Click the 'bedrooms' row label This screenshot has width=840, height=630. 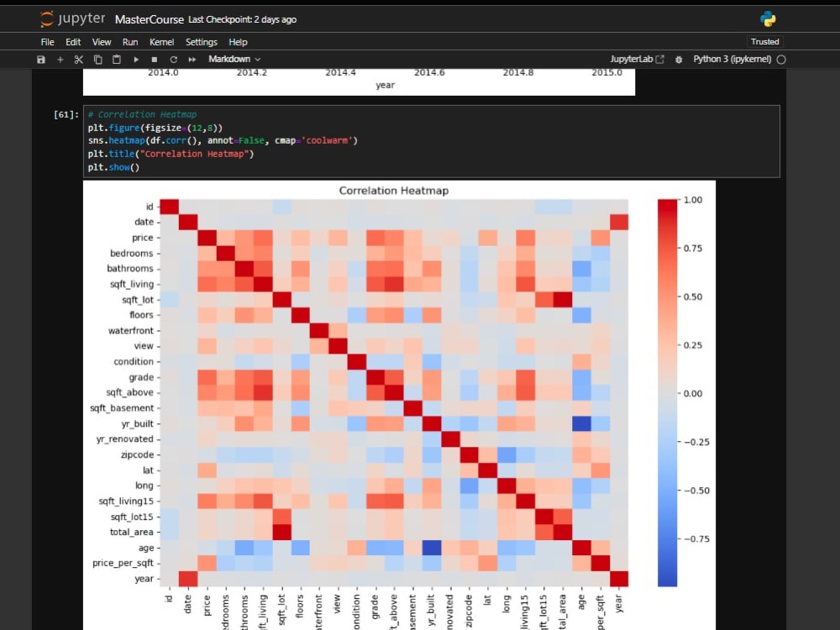pyautogui.click(x=131, y=253)
